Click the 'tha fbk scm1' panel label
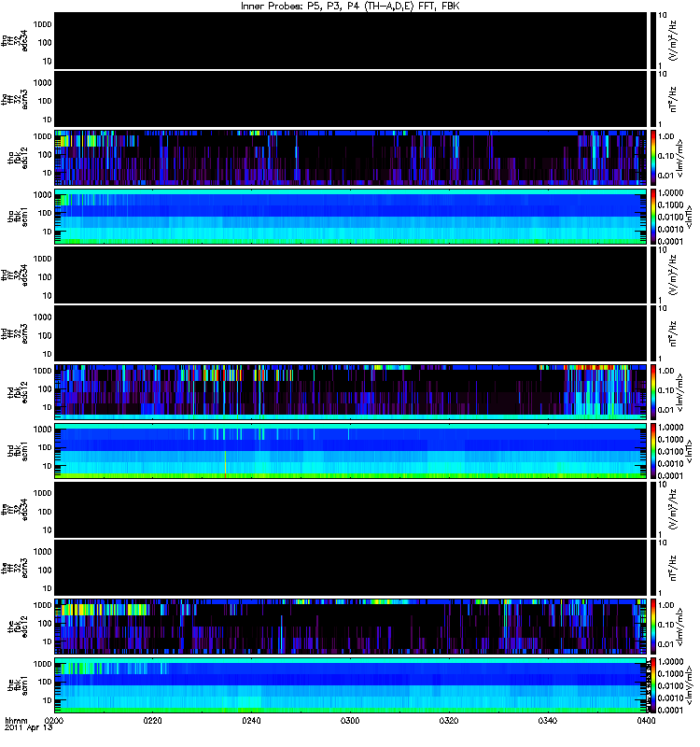The image size is (700, 747). (x=18, y=218)
